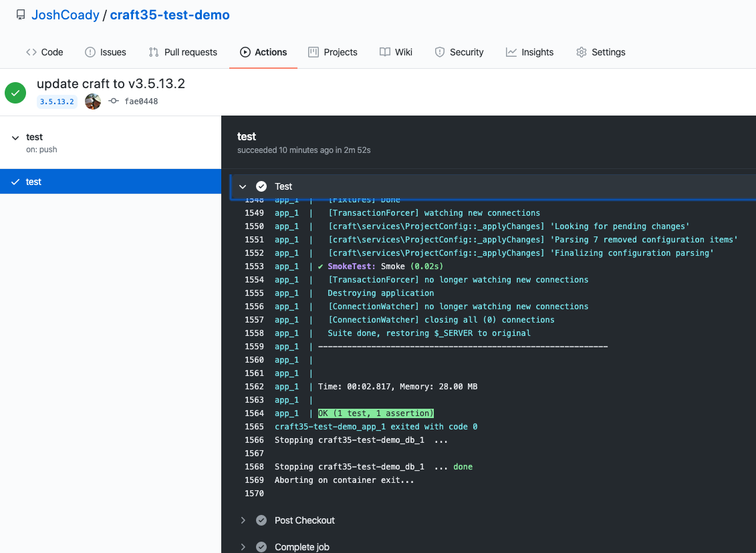
Task: Click the Test step header label
Action: pos(283,186)
